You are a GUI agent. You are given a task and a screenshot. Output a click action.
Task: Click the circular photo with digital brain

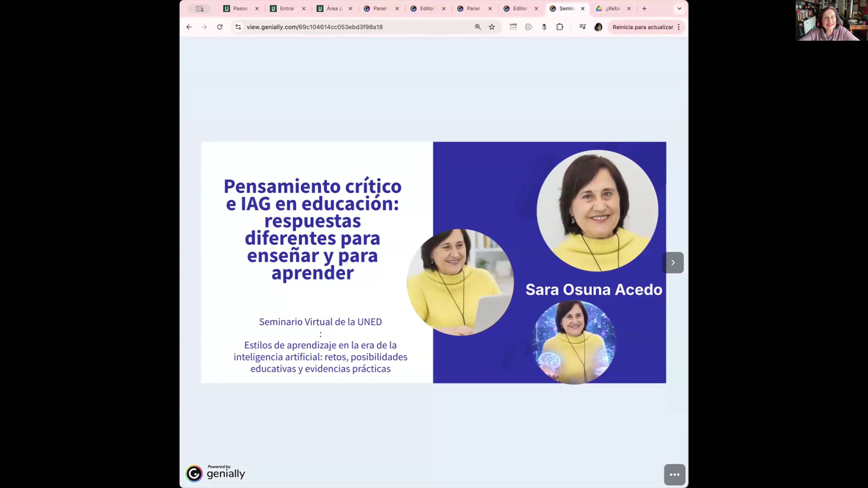coord(574,342)
